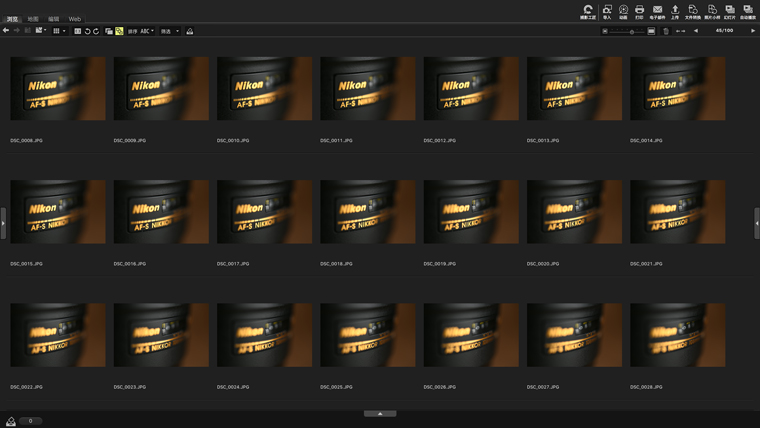
Task: Click the Email (电子邮件) icon
Action: point(657,11)
